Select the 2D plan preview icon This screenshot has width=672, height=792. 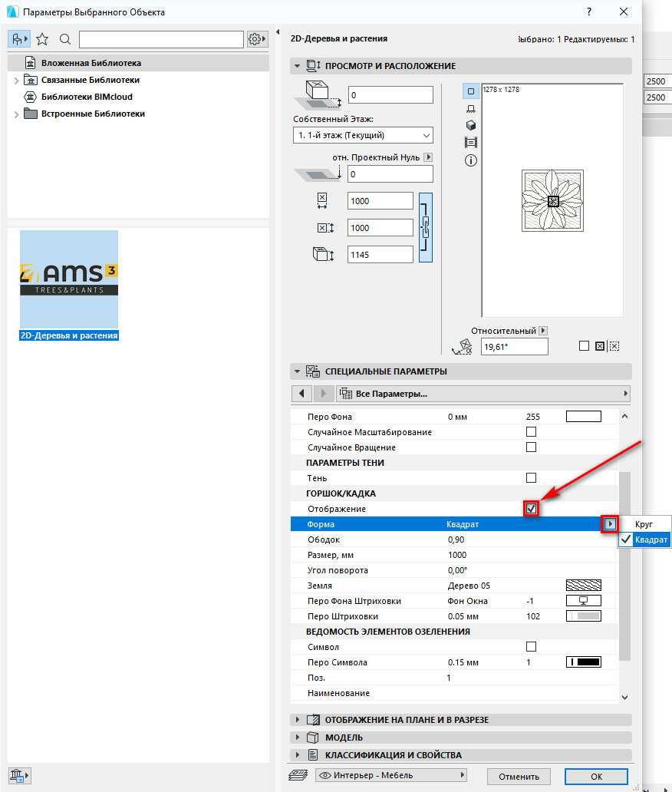471,91
